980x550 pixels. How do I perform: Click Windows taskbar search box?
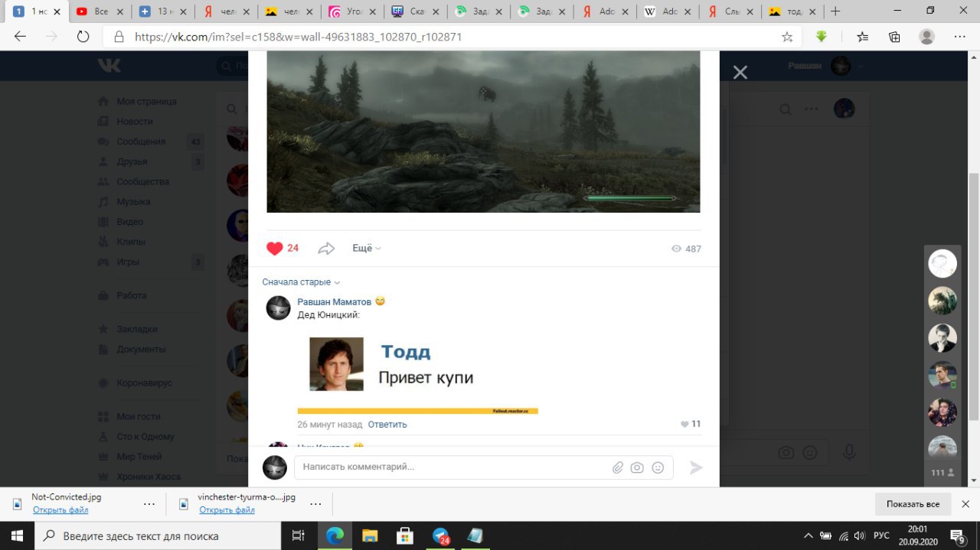coord(158,535)
